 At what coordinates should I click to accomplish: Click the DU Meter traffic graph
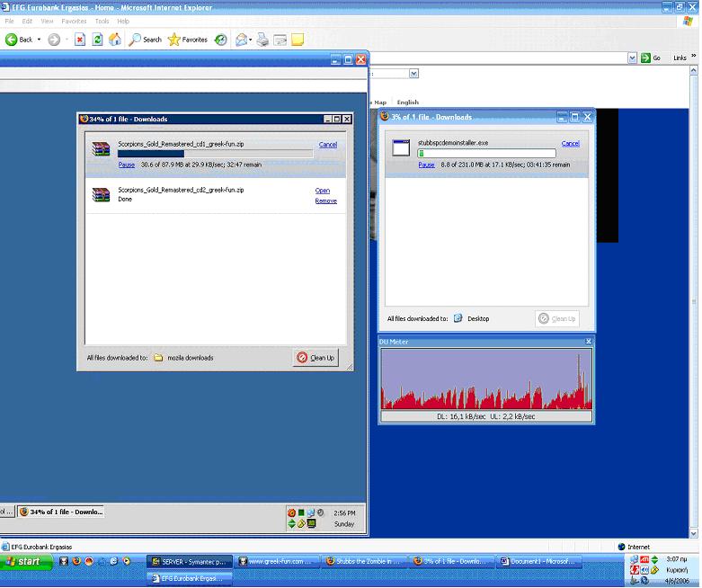[x=486, y=379]
